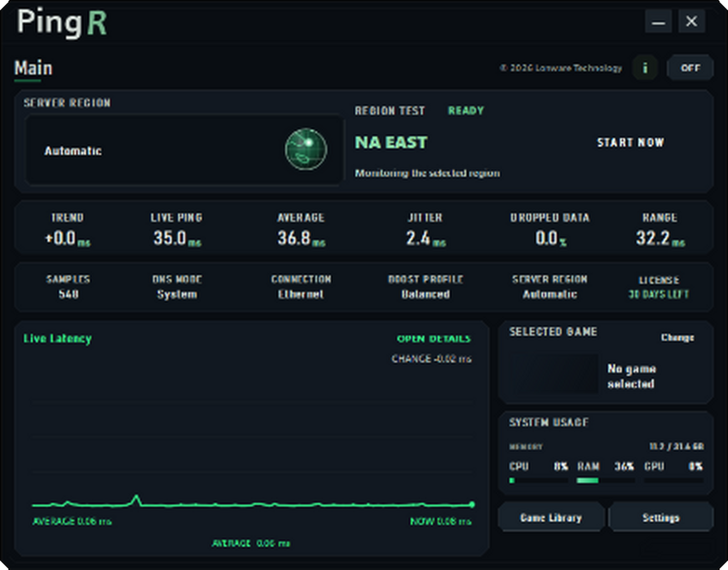Image resolution: width=728 pixels, height=570 pixels.
Task: Close the PingR window
Action: 691,21
